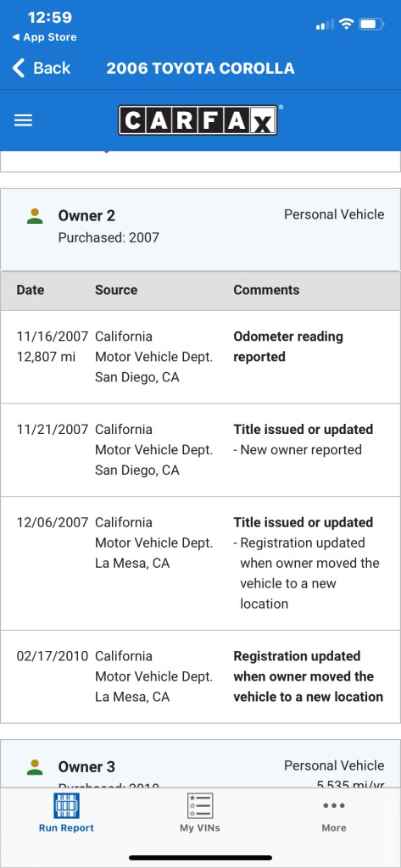Open the More three-dots icon

(334, 805)
